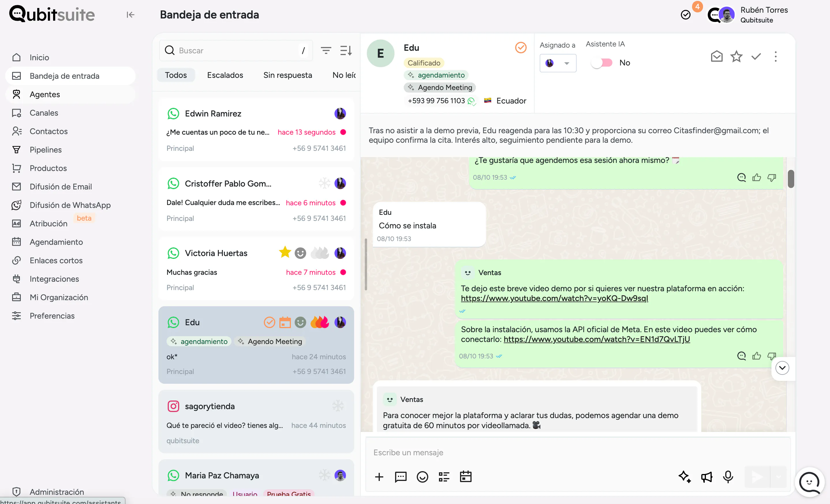Thumbs down the 'agendemos esa sesión' message
830x504 pixels.
coord(772,177)
